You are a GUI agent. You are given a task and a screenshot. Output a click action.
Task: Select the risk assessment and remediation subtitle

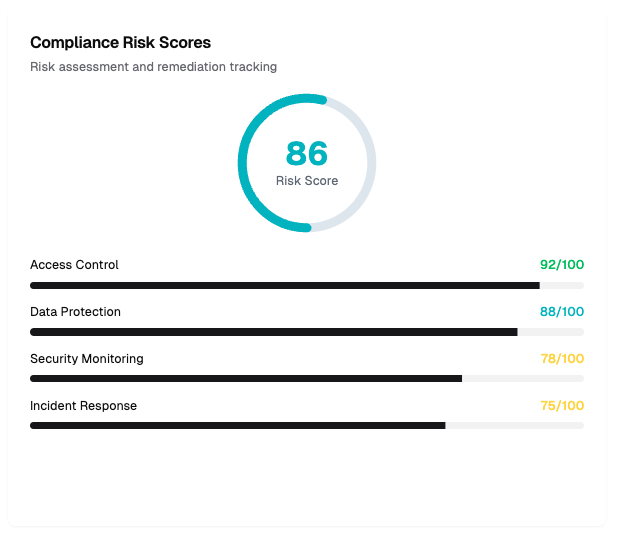153,67
